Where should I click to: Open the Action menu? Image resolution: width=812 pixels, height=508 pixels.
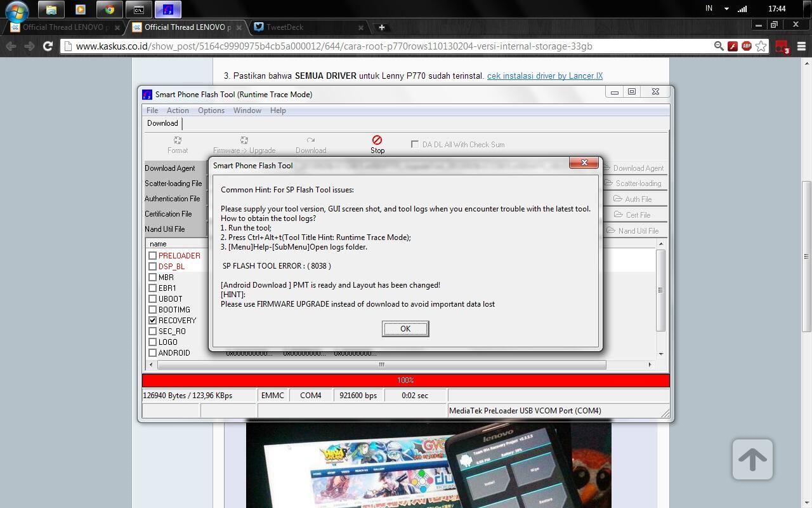point(178,110)
